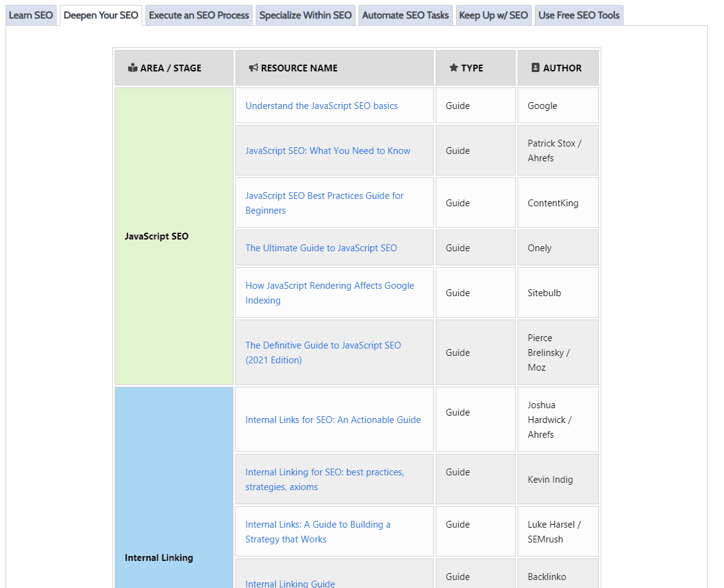Open the Execute an SEO Process tab
724x588 pixels.
pyautogui.click(x=199, y=15)
